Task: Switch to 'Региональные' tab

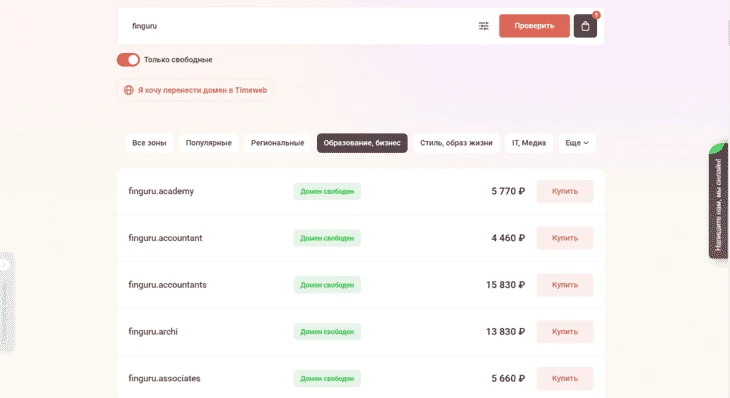Action: pyautogui.click(x=277, y=143)
